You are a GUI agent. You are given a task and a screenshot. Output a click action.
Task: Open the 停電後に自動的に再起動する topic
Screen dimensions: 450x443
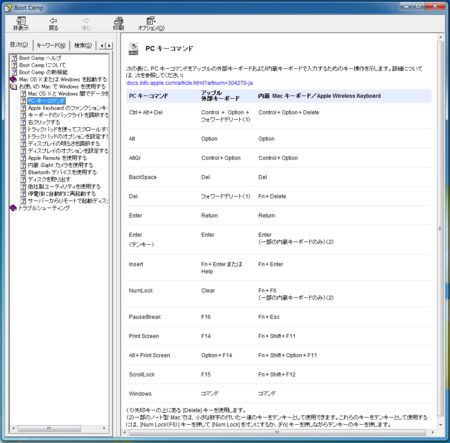tap(62, 194)
